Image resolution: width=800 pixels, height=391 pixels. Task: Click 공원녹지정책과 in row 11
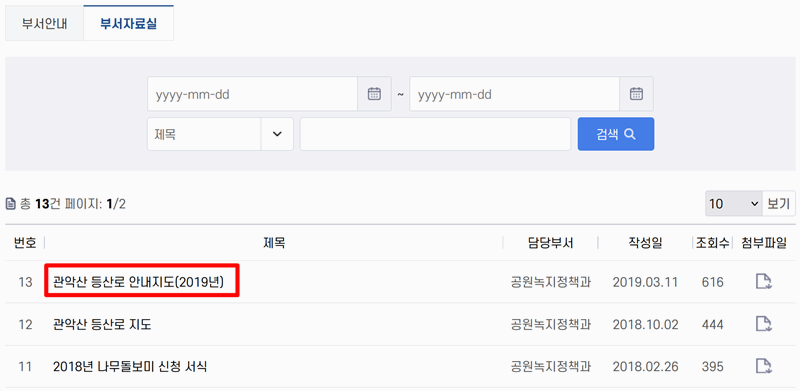click(x=551, y=366)
